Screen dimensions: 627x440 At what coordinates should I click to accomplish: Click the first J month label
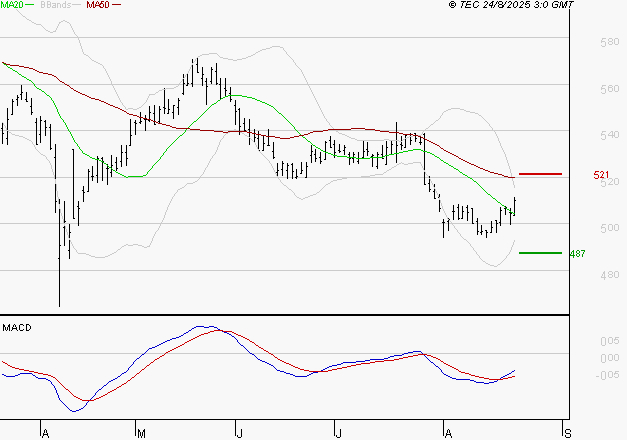point(240,434)
